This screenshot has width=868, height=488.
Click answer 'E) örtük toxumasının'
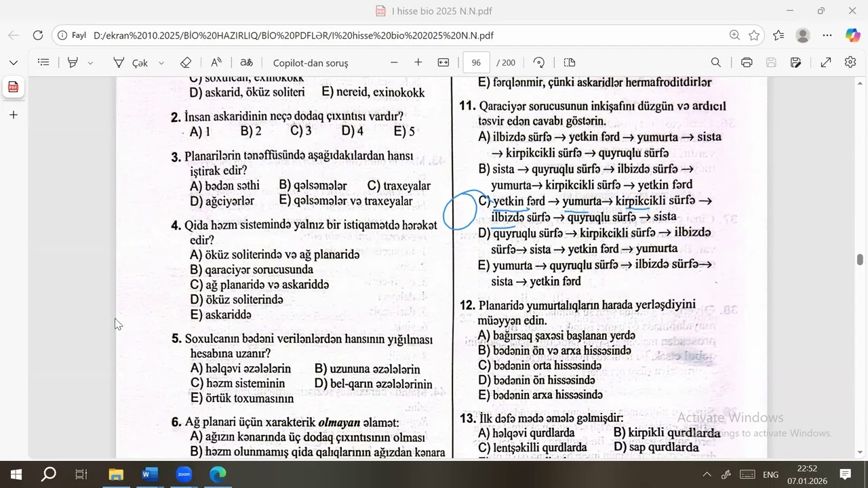point(242,399)
